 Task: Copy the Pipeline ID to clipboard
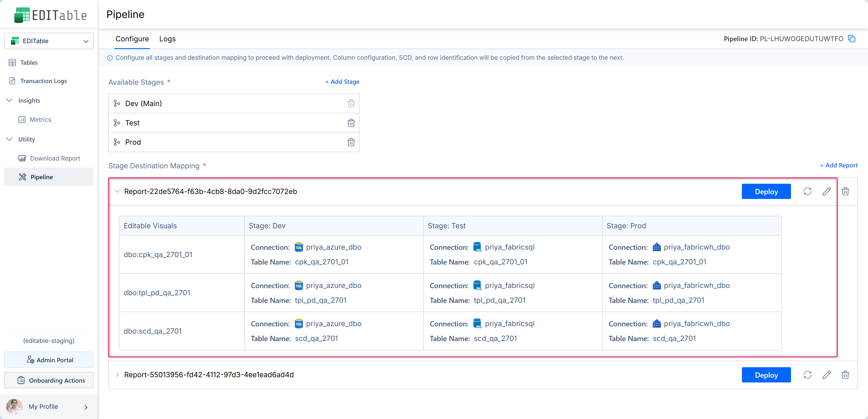pos(851,39)
